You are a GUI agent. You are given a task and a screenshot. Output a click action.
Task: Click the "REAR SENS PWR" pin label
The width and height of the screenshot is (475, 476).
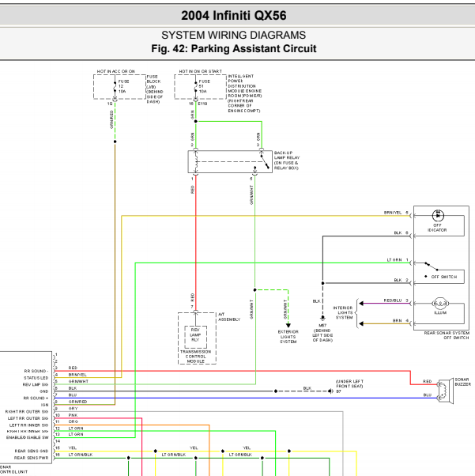click(32, 458)
